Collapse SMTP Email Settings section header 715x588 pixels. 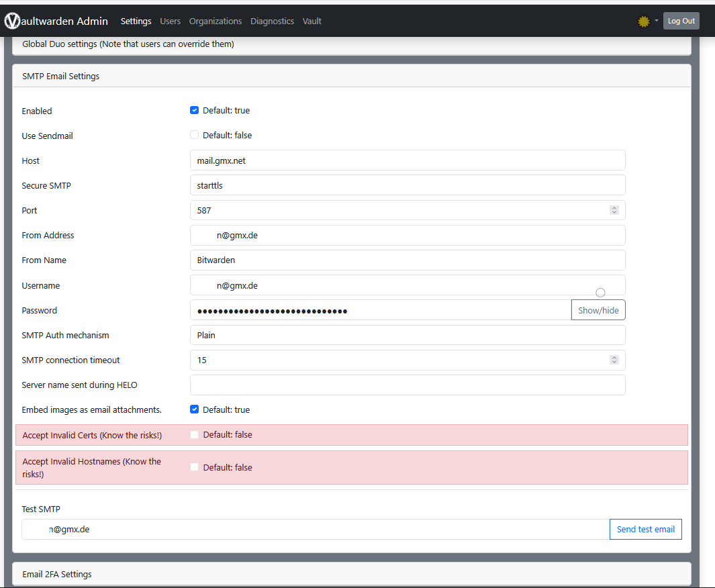tap(352, 76)
